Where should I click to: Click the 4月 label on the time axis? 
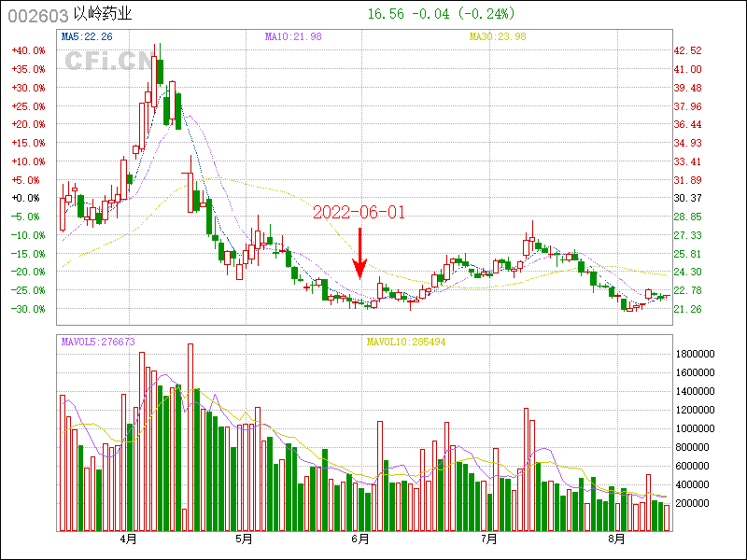pos(129,539)
